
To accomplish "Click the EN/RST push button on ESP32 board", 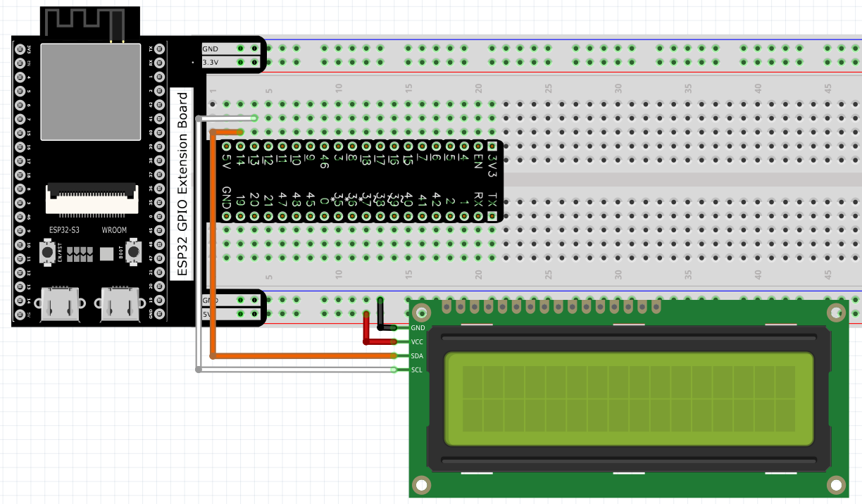I will (49, 252).
